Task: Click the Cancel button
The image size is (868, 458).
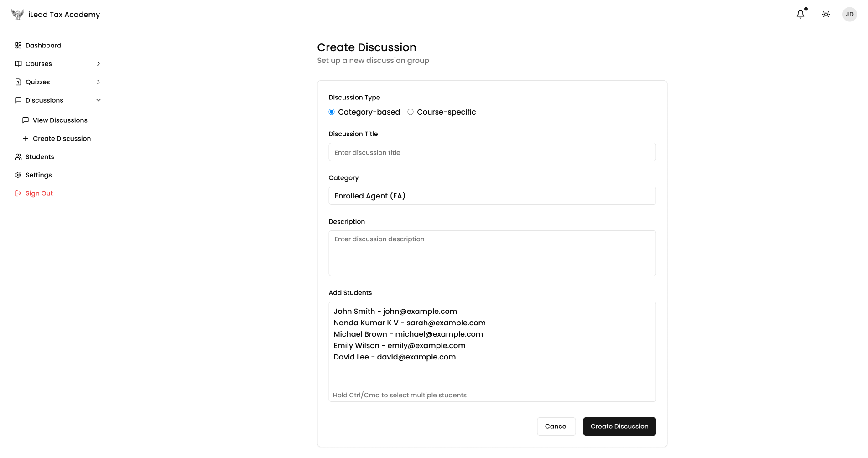Action: (556, 427)
